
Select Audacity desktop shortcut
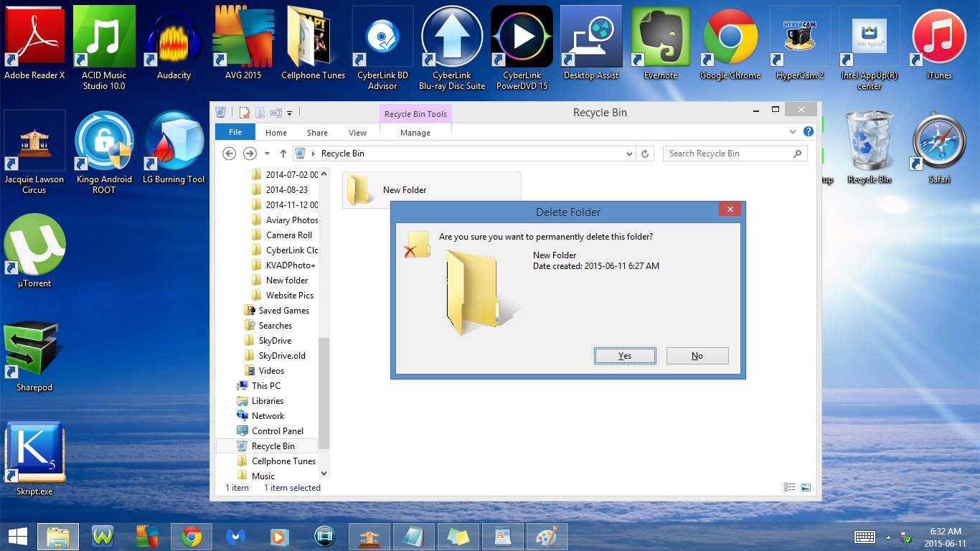coord(174,43)
